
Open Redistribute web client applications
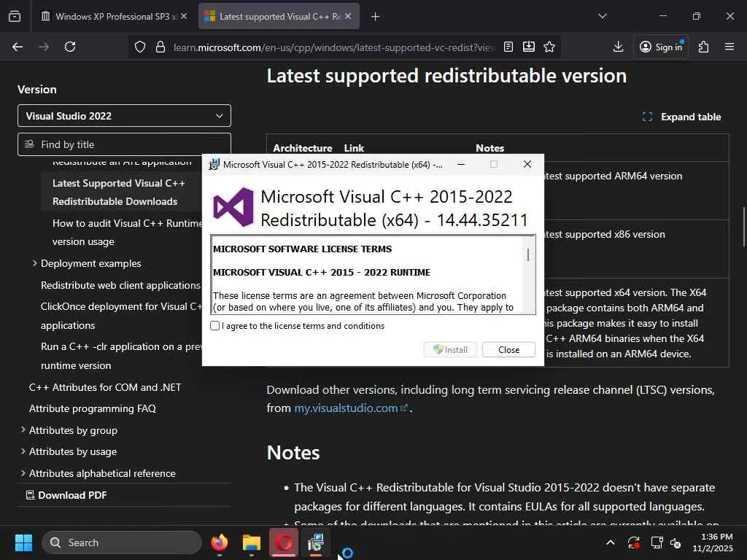[x=120, y=285]
